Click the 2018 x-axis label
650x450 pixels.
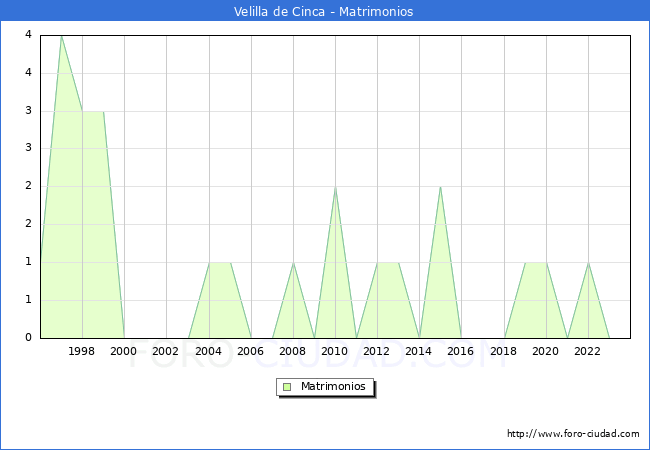pyautogui.click(x=503, y=351)
